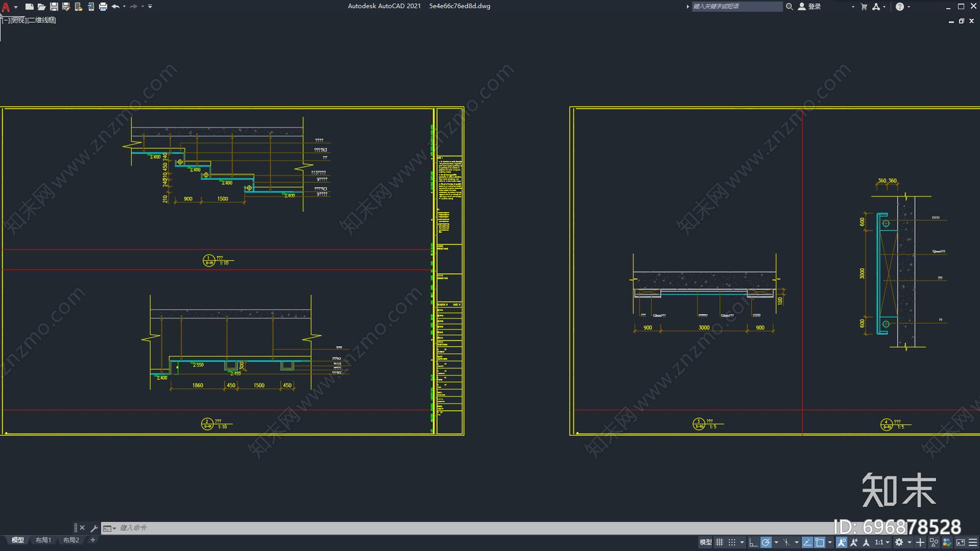The image size is (980, 551).
Task: Switch to the 布局1 layout tab
Action: click(43, 540)
